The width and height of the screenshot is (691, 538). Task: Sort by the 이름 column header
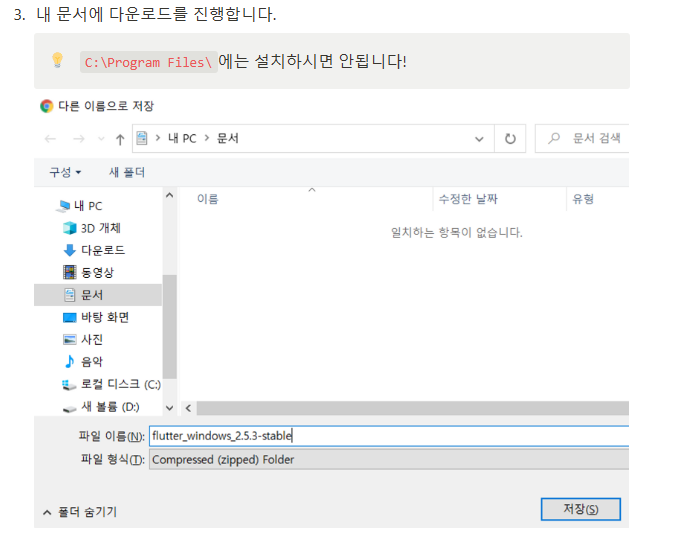coord(208,199)
